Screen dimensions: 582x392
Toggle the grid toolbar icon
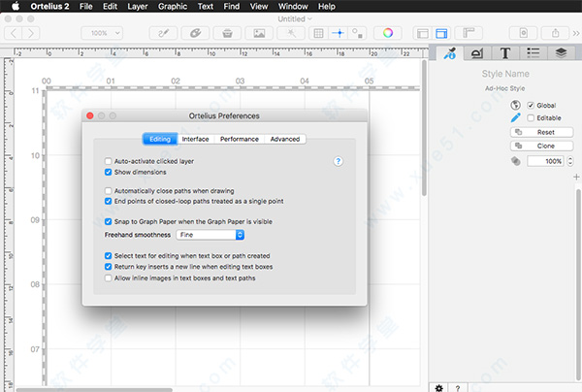pyautogui.click(x=318, y=33)
